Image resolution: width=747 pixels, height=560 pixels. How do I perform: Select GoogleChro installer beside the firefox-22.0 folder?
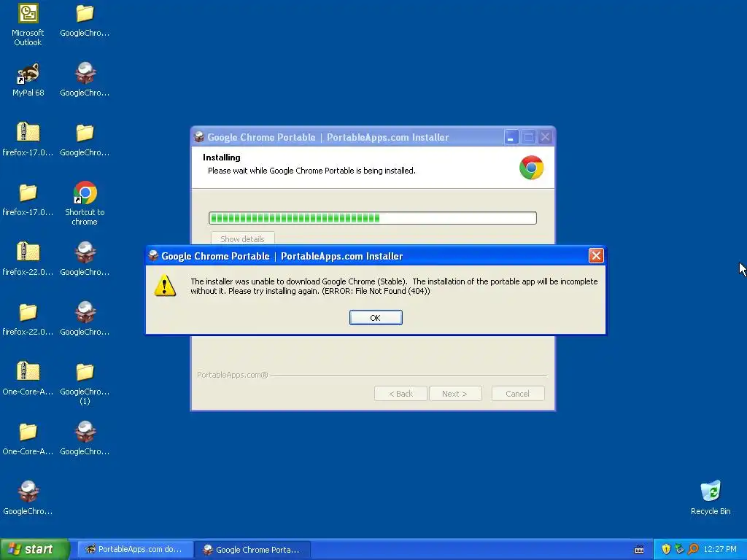coord(85,319)
